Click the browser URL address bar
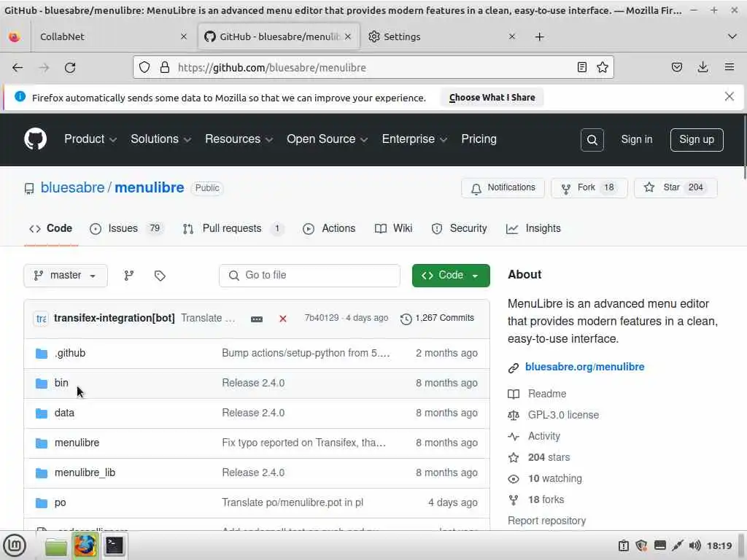Image resolution: width=747 pixels, height=560 pixels. click(373, 68)
